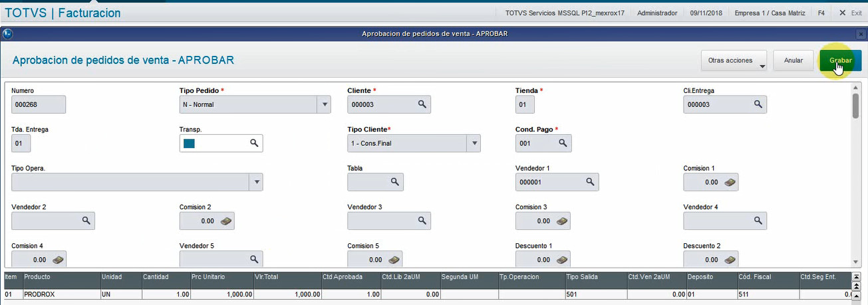Click the Administrador user label

(657, 13)
